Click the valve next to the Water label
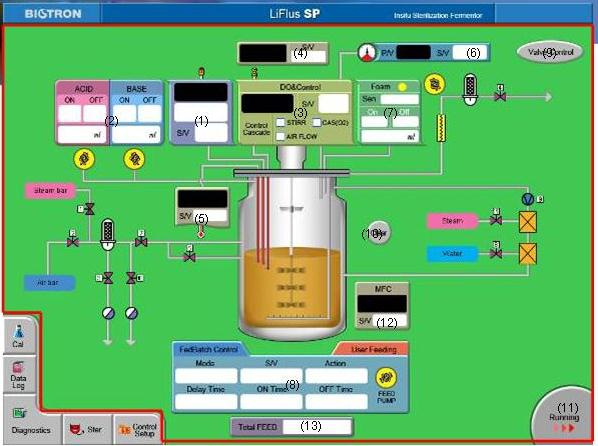The image size is (598, 446). (x=495, y=253)
